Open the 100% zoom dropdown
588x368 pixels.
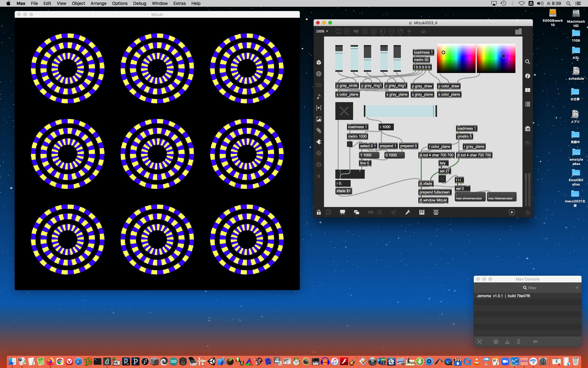click(322, 31)
